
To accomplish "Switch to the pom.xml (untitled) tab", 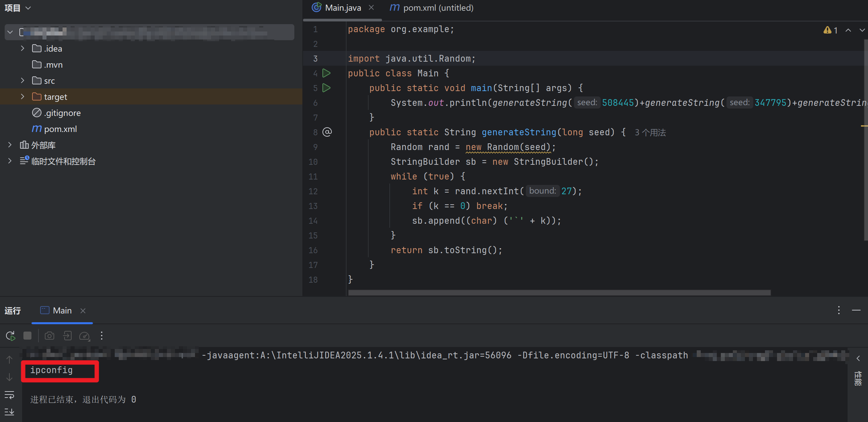I will click(432, 8).
